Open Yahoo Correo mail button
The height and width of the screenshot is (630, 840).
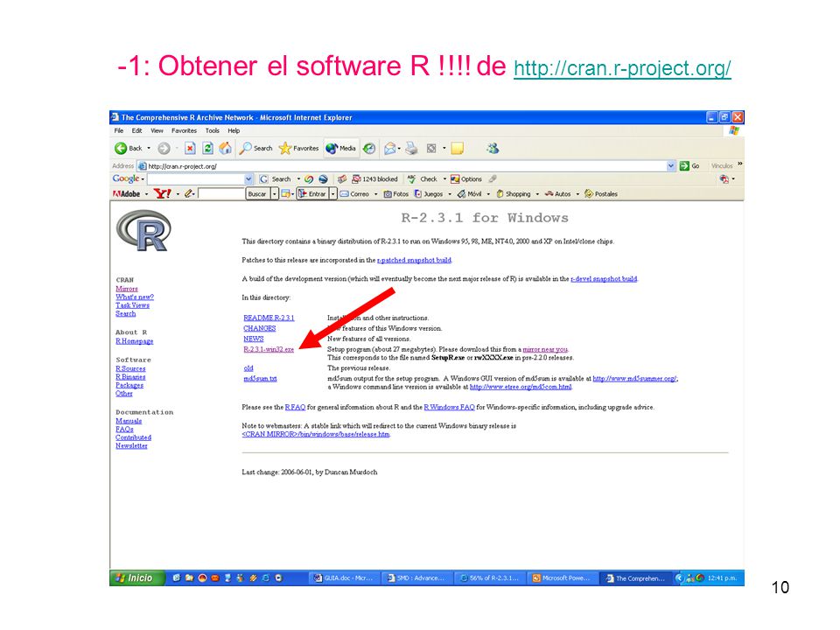(354, 194)
